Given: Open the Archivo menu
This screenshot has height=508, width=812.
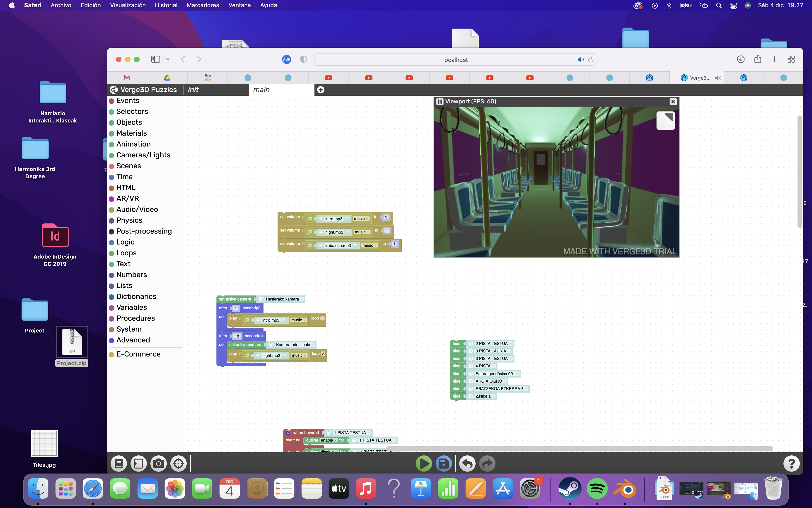Looking at the screenshot, I should 61,5.
